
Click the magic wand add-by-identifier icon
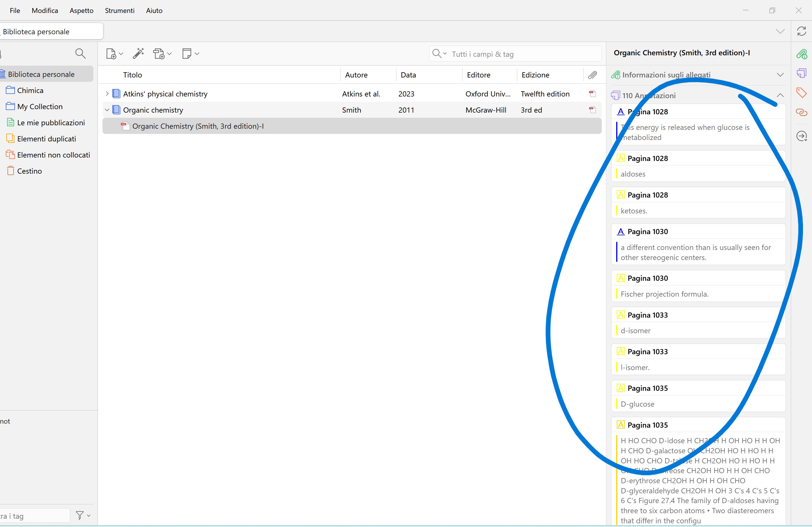point(138,54)
